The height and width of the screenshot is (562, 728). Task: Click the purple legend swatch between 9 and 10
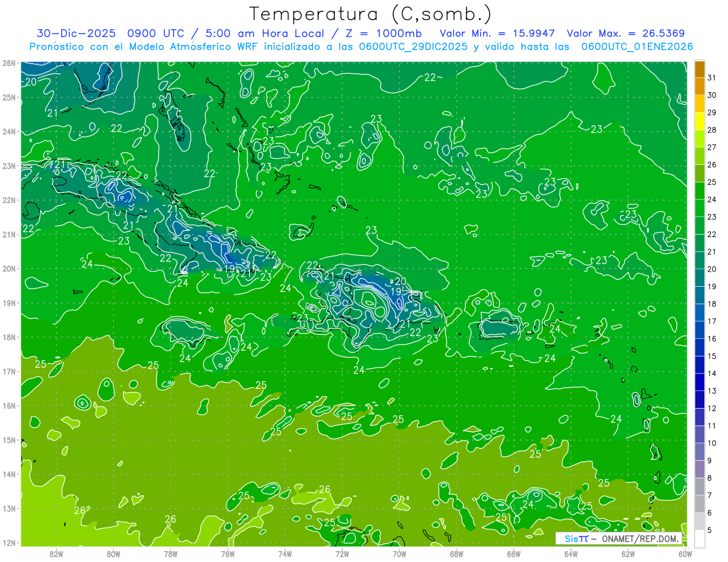coord(699,452)
